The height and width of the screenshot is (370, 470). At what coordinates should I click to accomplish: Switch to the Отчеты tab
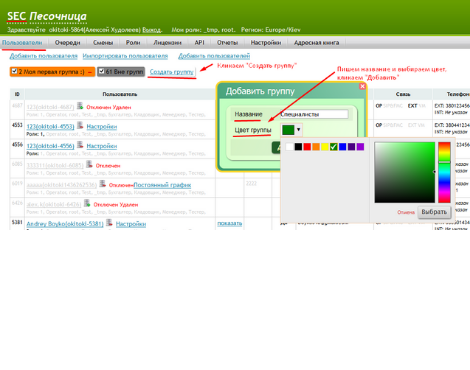click(x=227, y=43)
